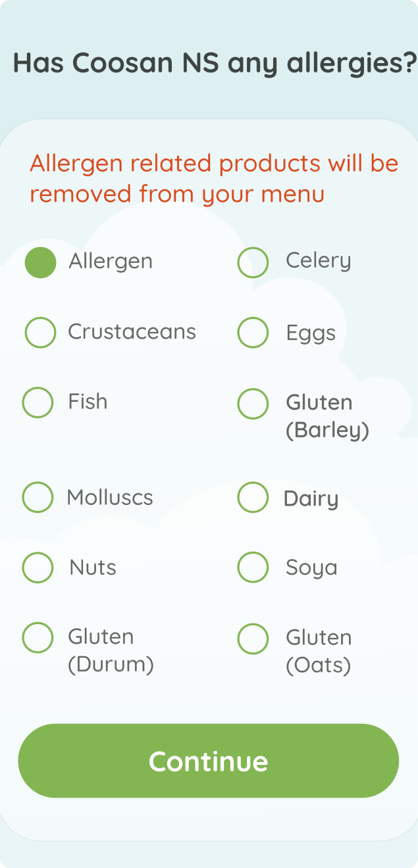Tap the Crustaceans text label
This screenshot has width=418, height=868.
click(x=132, y=331)
